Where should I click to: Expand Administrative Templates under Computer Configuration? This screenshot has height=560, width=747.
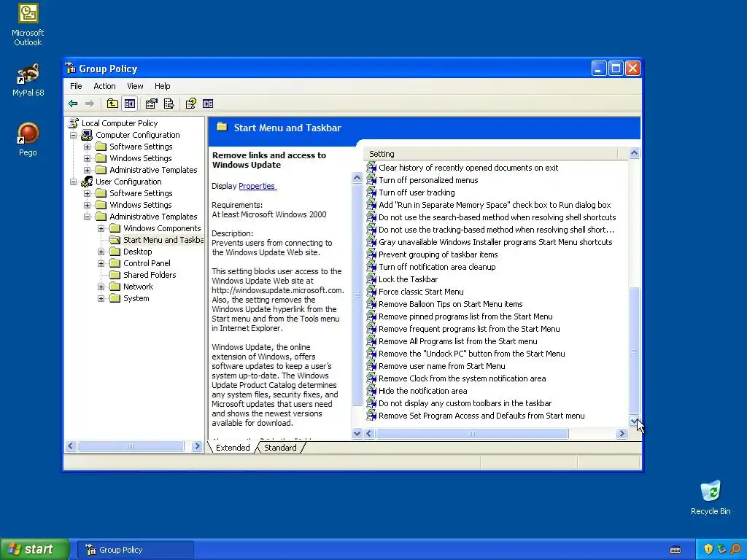click(x=88, y=170)
